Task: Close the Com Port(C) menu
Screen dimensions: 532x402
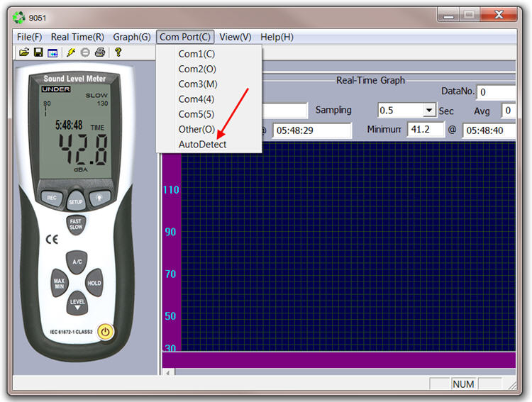Action: [x=185, y=37]
